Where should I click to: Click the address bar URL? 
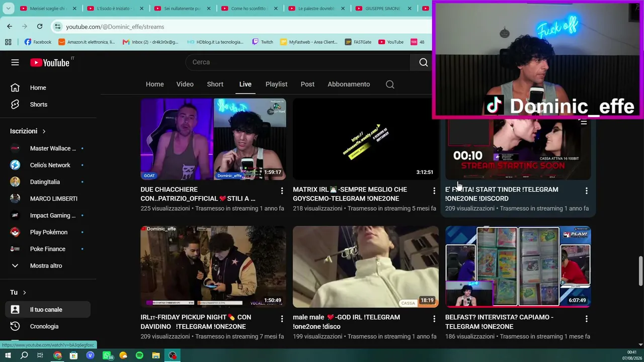115,27
